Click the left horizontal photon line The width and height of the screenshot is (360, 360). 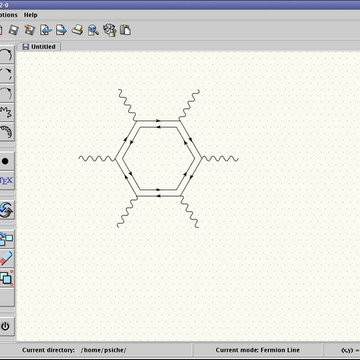click(x=97, y=159)
